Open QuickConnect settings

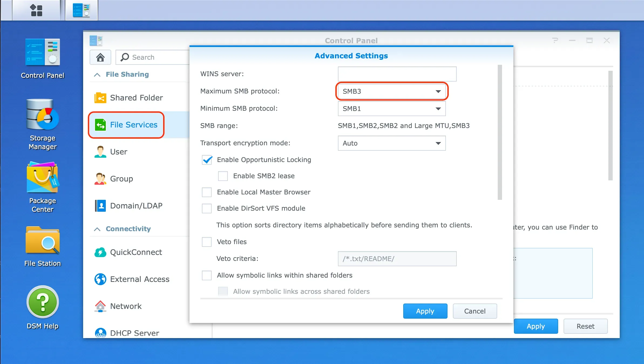(x=136, y=252)
